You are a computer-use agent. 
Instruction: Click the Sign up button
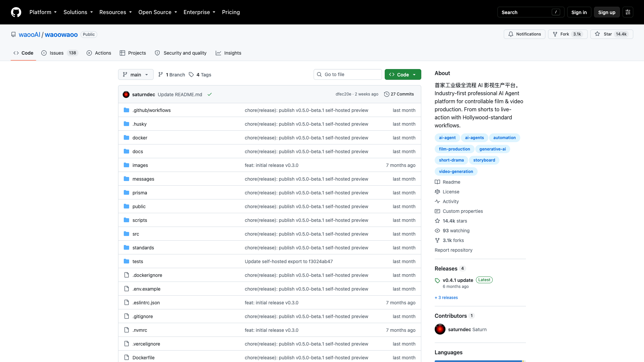click(606, 12)
